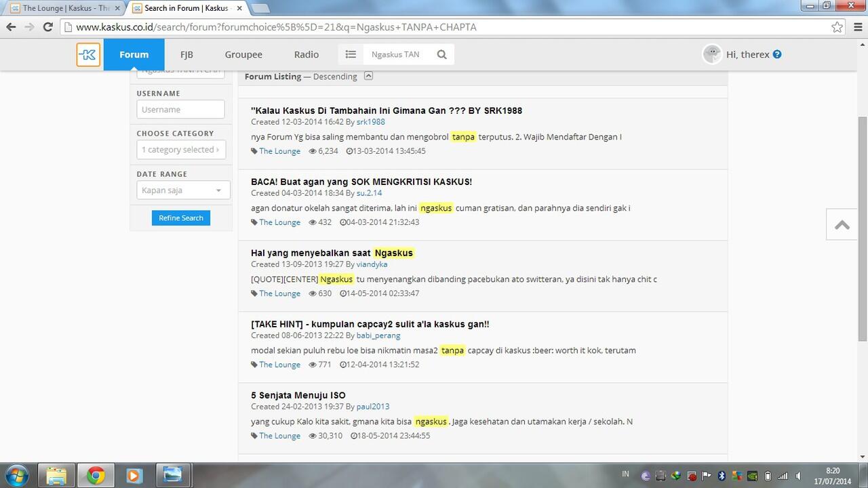This screenshot has width=868, height=488.
Task: Click the scroll-to-top arrow button
Action: (842, 224)
